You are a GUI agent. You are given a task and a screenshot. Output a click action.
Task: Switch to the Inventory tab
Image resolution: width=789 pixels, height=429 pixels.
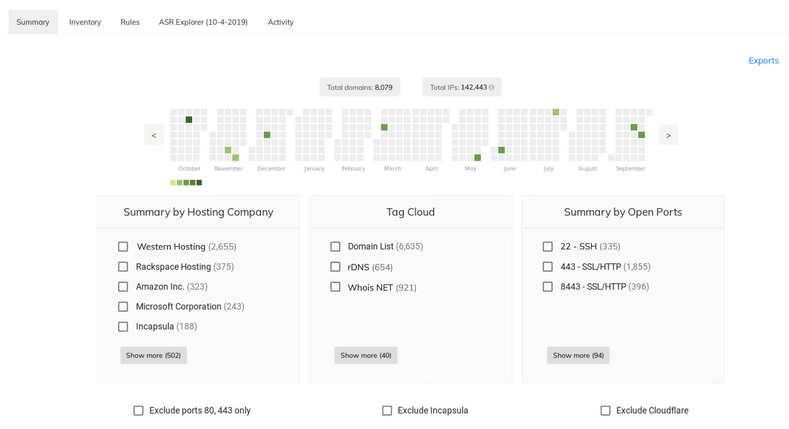pyautogui.click(x=85, y=22)
